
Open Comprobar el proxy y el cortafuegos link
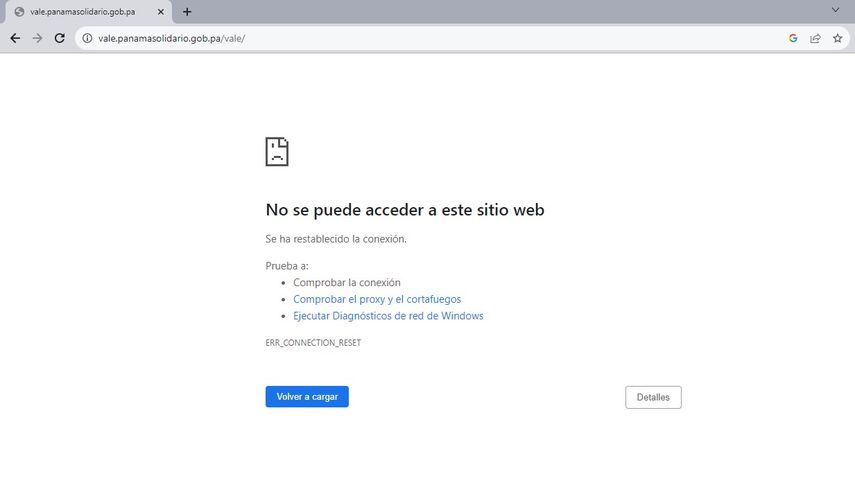click(x=377, y=299)
